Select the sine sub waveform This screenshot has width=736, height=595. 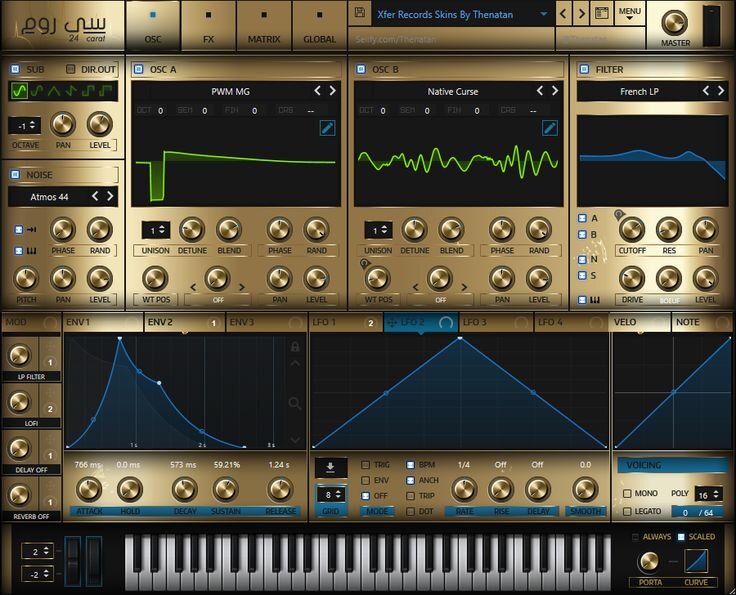19,91
